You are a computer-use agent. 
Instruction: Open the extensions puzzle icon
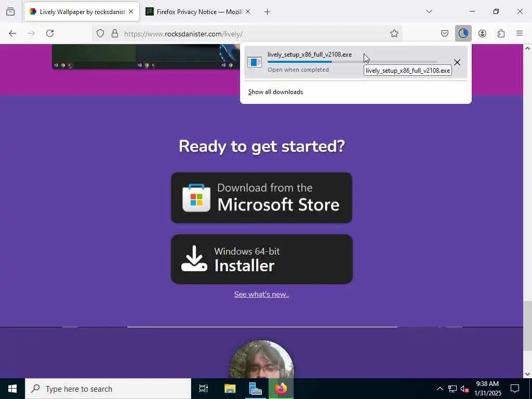(x=501, y=33)
